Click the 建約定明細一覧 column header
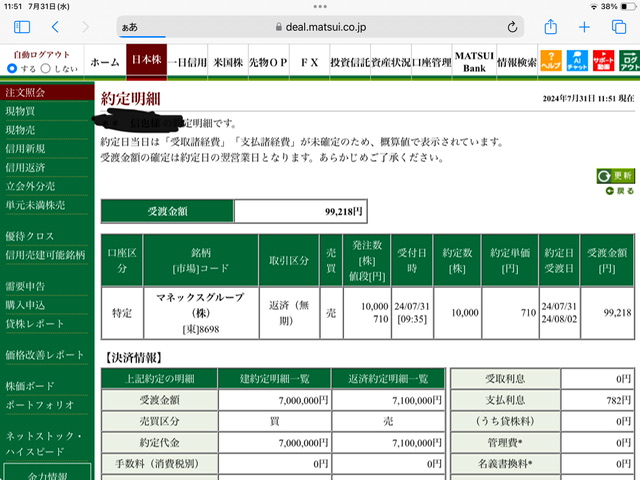Viewport: 640px width, 480px height. click(x=274, y=378)
